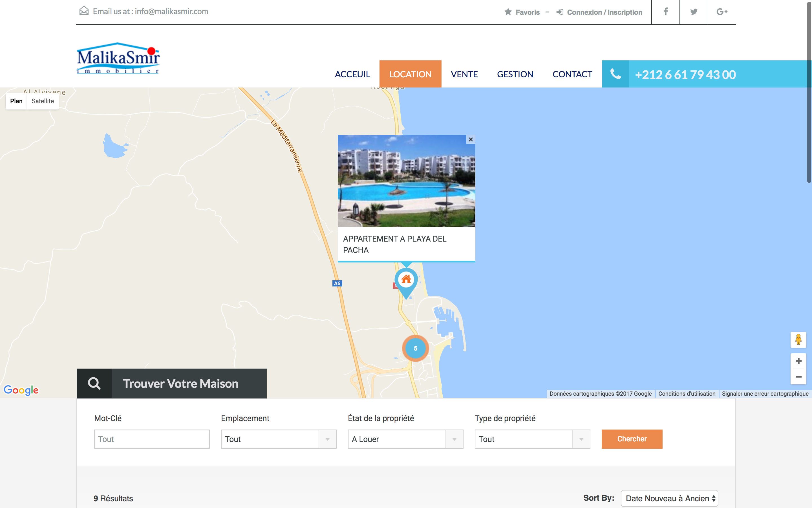Click the MalikaSmir Immobilier logo
The image size is (812, 508).
118,58
